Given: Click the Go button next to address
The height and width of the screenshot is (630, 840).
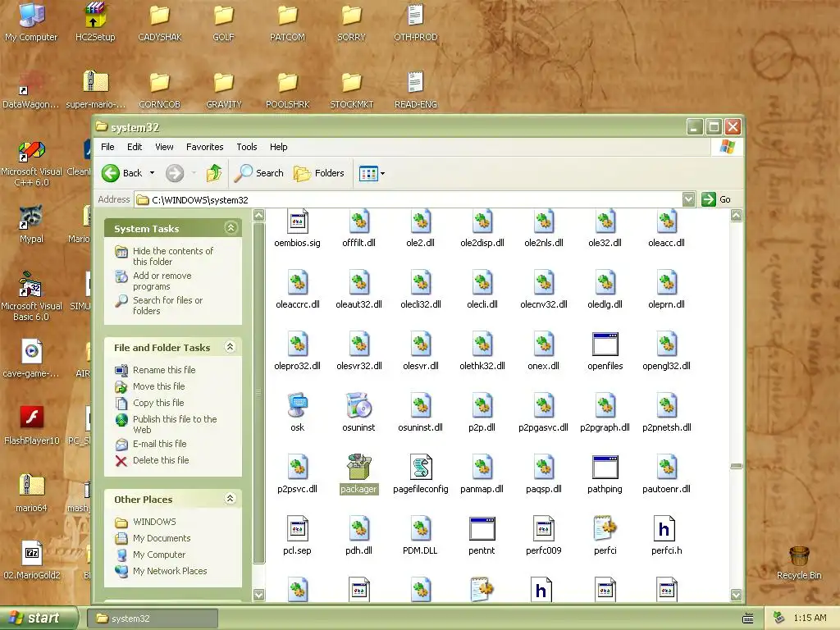Looking at the screenshot, I should 716,200.
